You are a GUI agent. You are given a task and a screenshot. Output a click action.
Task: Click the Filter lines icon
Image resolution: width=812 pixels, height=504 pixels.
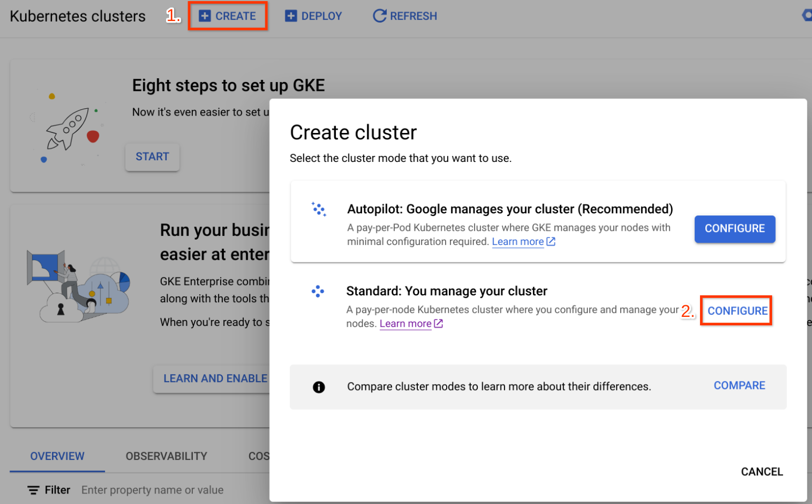point(34,490)
